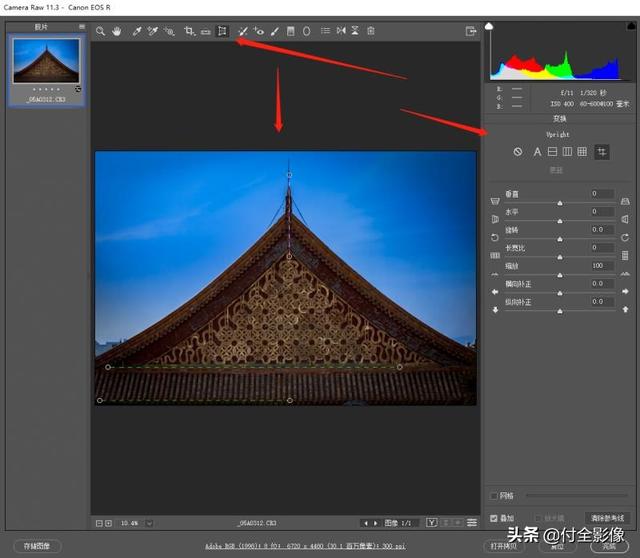
Task: Select the _05A0312.CR3 thumbnail in filmstrip
Action: (46, 67)
